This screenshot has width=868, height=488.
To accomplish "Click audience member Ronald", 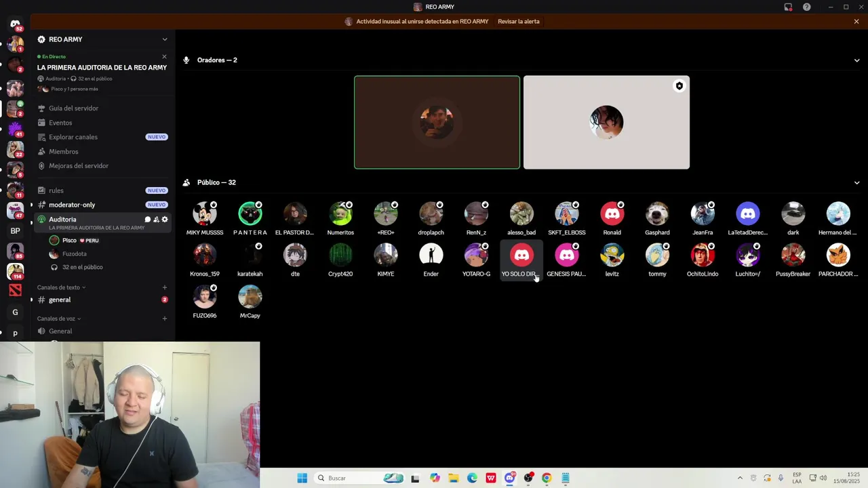I will click(x=612, y=219).
